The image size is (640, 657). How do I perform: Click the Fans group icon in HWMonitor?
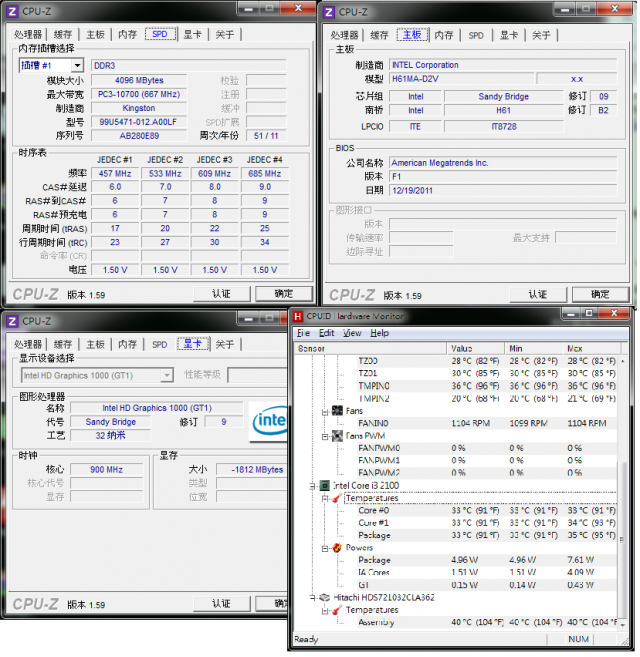tap(337, 411)
